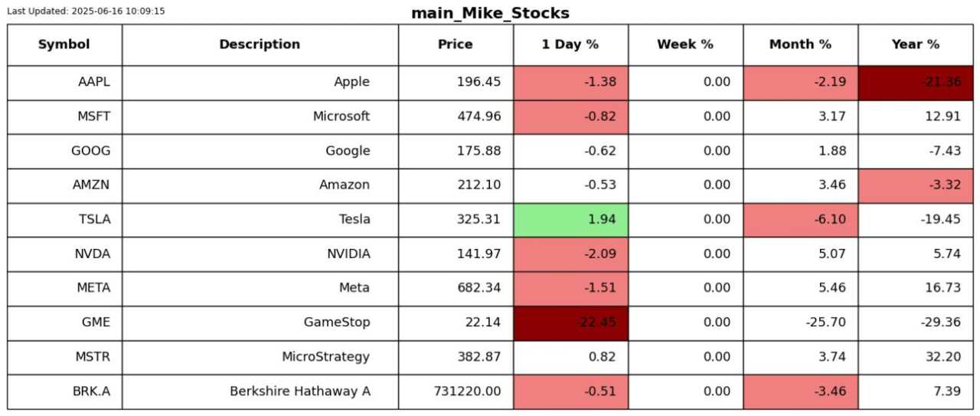The width and height of the screenshot is (980, 416).
Task: Select the 731220.00 price cell
Action: [456, 391]
